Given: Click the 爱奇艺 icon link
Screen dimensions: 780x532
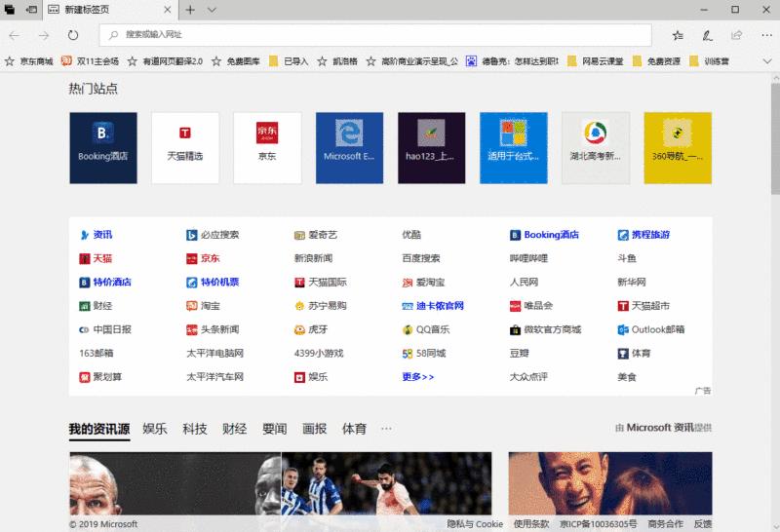Looking at the screenshot, I should point(316,235).
